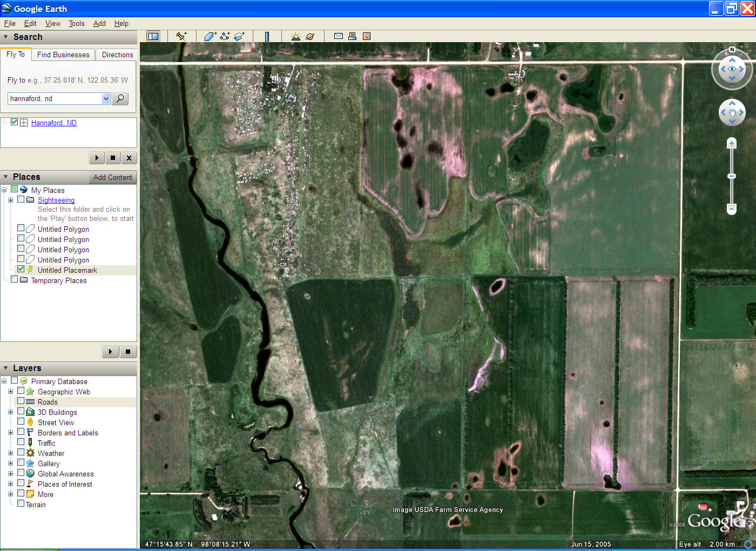The height and width of the screenshot is (551, 756).
Task: Open the Sightseeing folder link
Action: (x=56, y=200)
